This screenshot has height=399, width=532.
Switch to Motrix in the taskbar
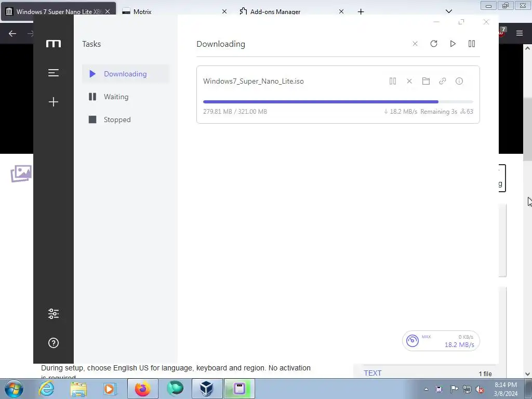[239, 389]
